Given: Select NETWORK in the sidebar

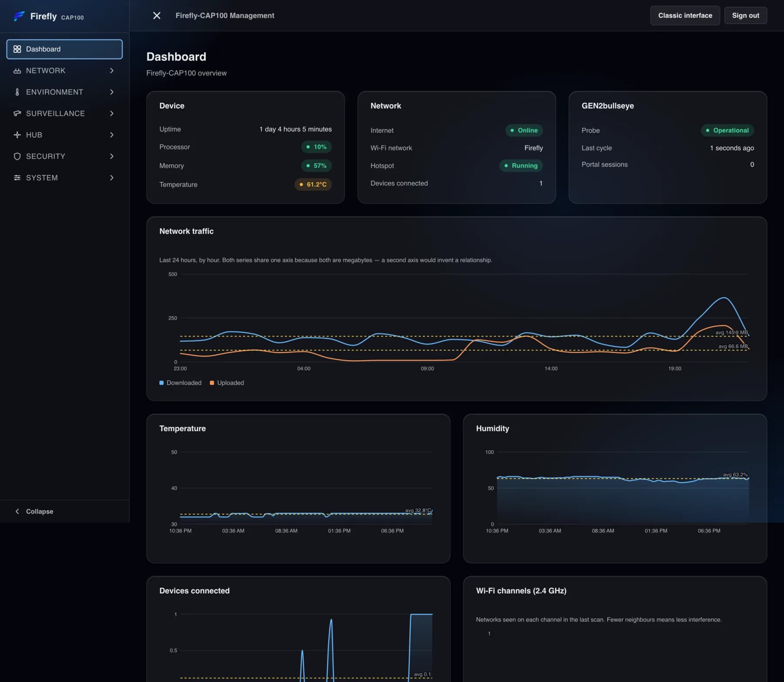Looking at the screenshot, I should coord(64,71).
